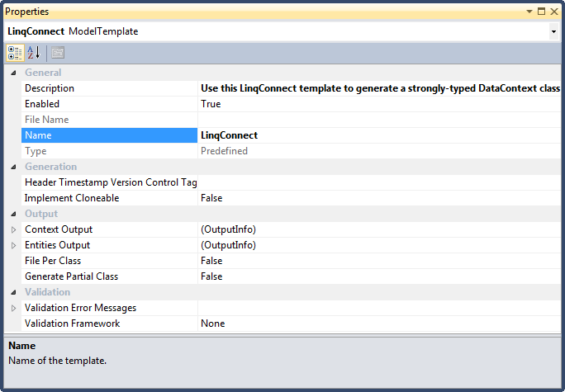Switch to Categorized view icon
The height and width of the screenshot is (392, 565).
[x=15, y=53]
